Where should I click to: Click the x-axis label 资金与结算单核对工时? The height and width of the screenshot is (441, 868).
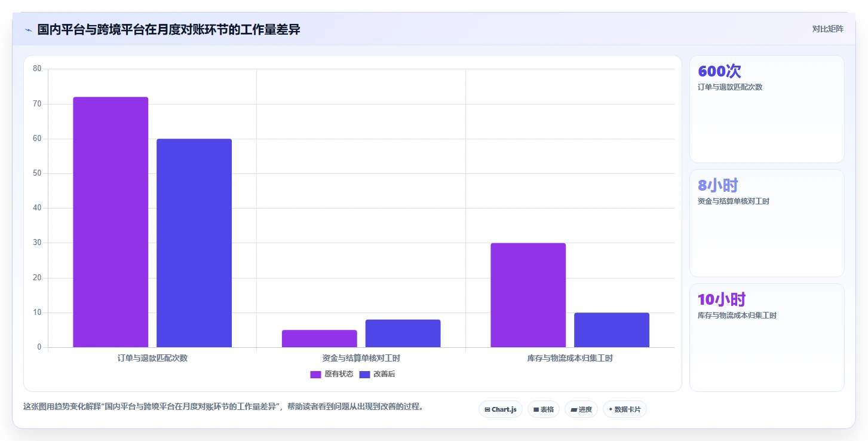click(x=361, y=358)
